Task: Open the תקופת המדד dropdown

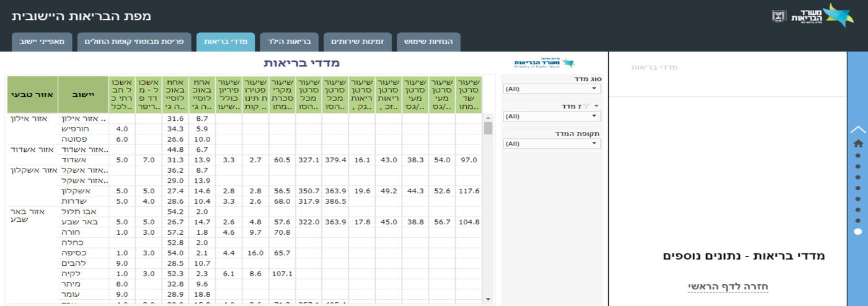Action: click(x=552, y=144)
